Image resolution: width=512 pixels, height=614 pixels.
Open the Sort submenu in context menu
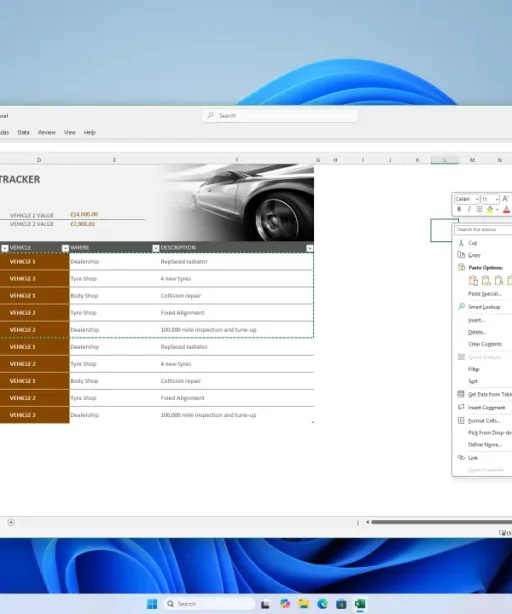coord(473,381)
